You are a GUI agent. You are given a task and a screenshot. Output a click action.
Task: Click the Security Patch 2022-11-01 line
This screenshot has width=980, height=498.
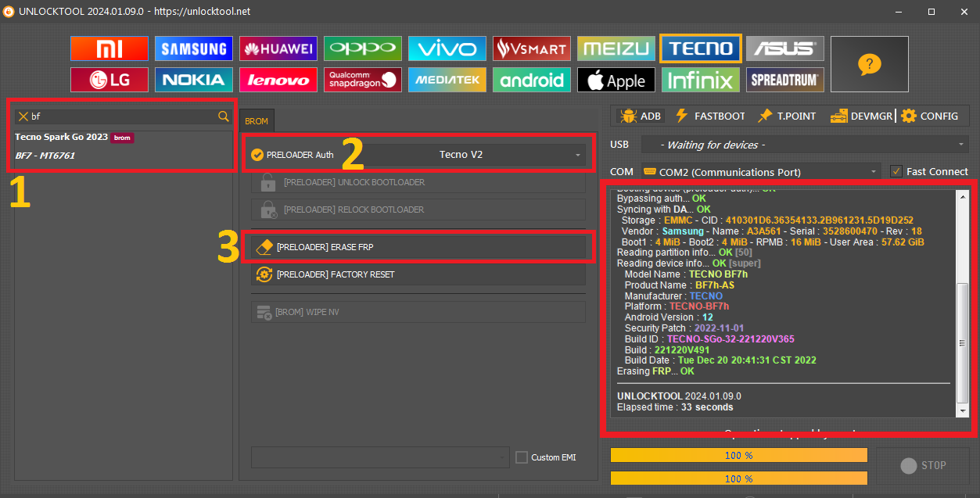pos(684,328)
